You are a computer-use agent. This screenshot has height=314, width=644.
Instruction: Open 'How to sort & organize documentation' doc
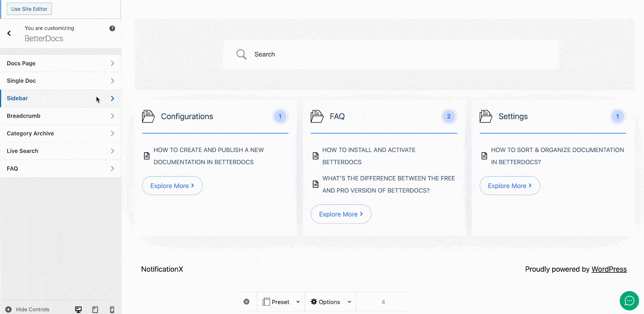pyautogui.click(x=557, y=156)
